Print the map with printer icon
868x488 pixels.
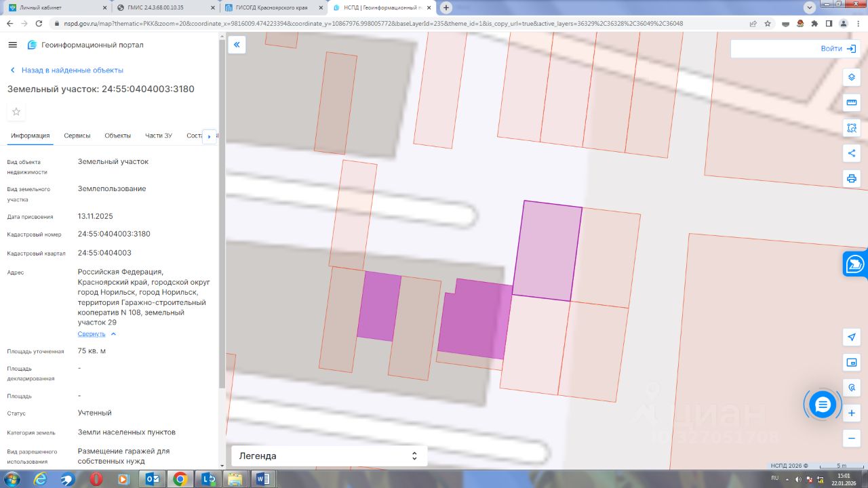[x=852, y=179]
